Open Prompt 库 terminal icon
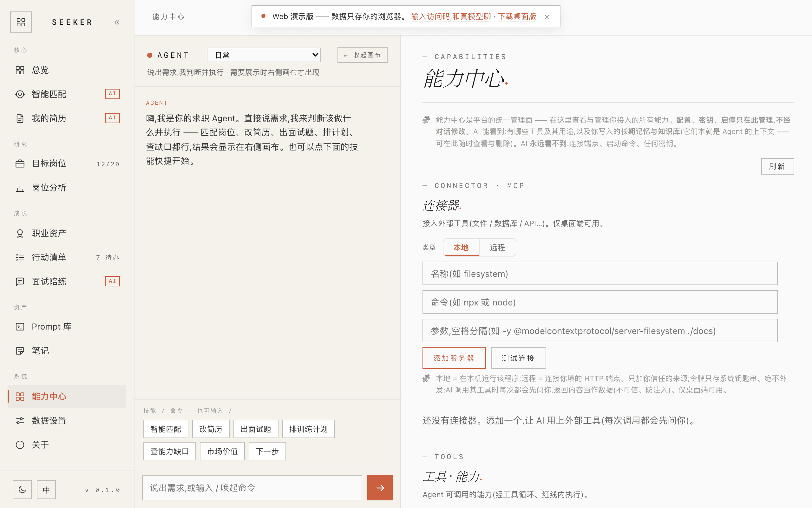 [20, 327]
